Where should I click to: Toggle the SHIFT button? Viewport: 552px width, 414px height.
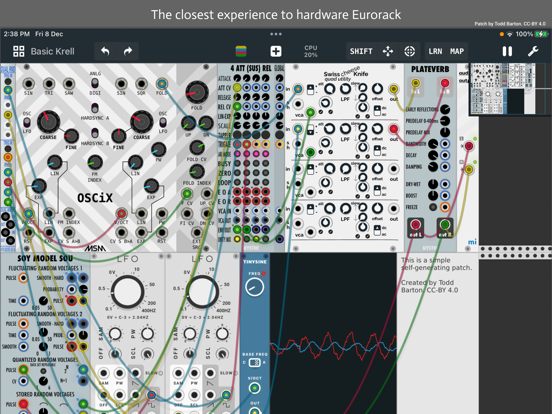361,51
